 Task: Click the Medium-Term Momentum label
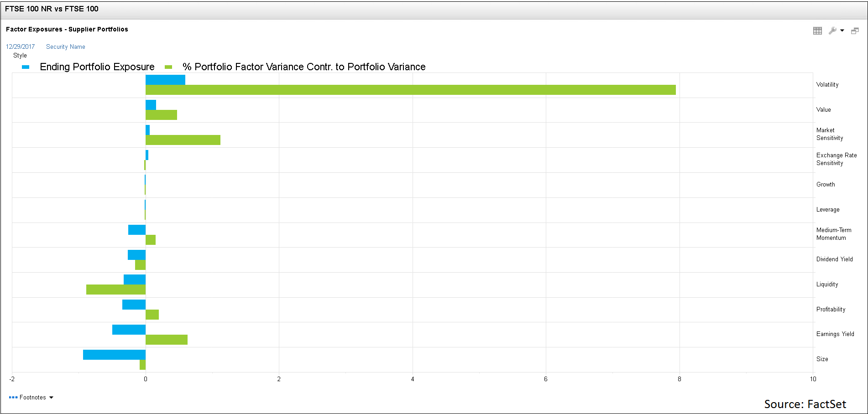[x=834, y=234]
